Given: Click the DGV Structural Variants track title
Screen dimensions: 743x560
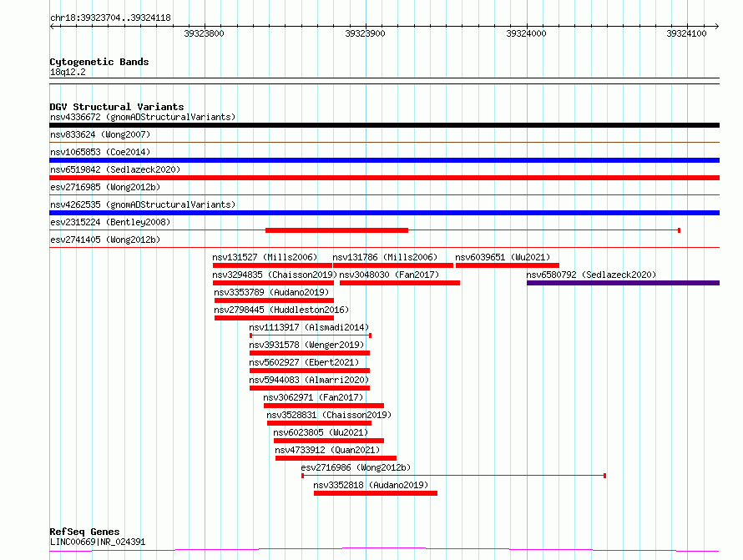Looking at the screenshot, I should [x=117, y=107].
